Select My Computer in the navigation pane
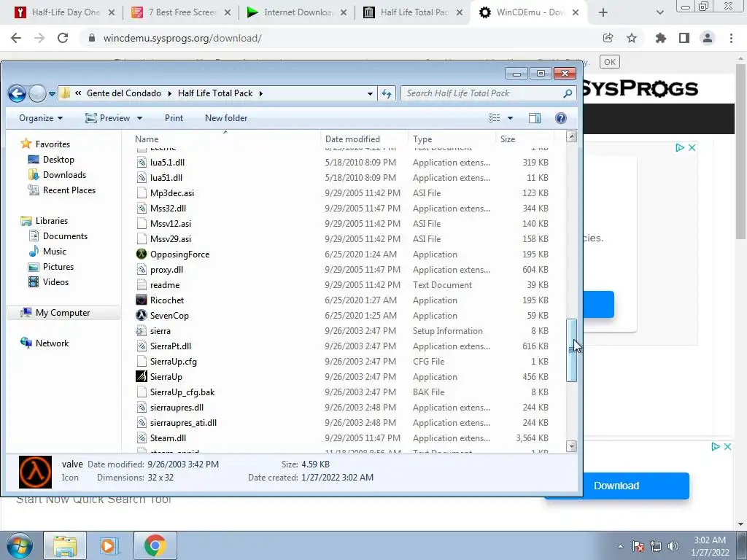The width and height of the screenshot is (747, 560). point(63,312)
